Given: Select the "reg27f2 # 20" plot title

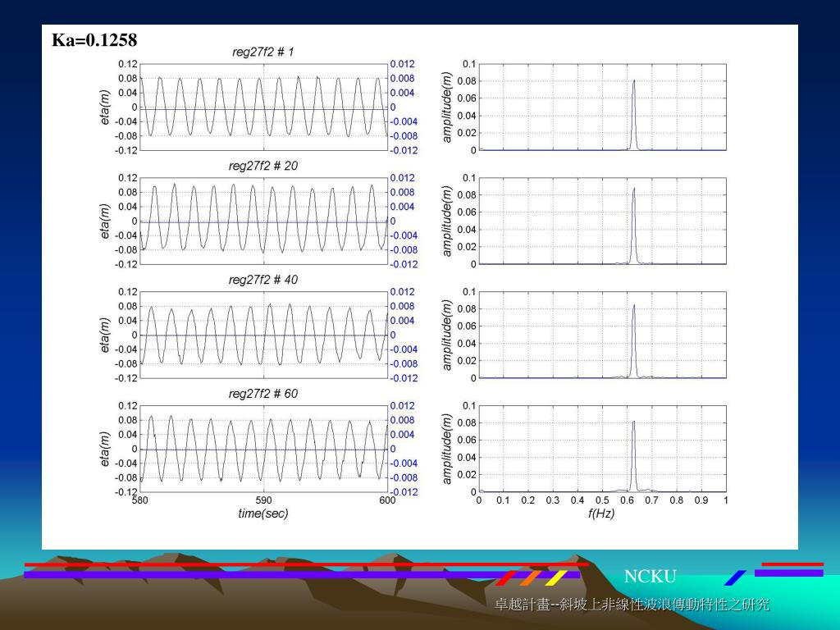Looking at the screenshot, I should click(262, 166).
